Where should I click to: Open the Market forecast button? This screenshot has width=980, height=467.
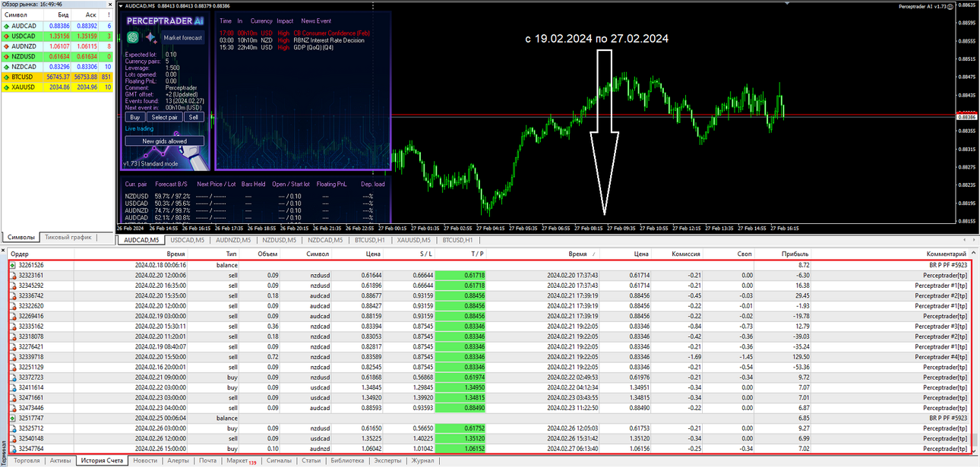182,36
